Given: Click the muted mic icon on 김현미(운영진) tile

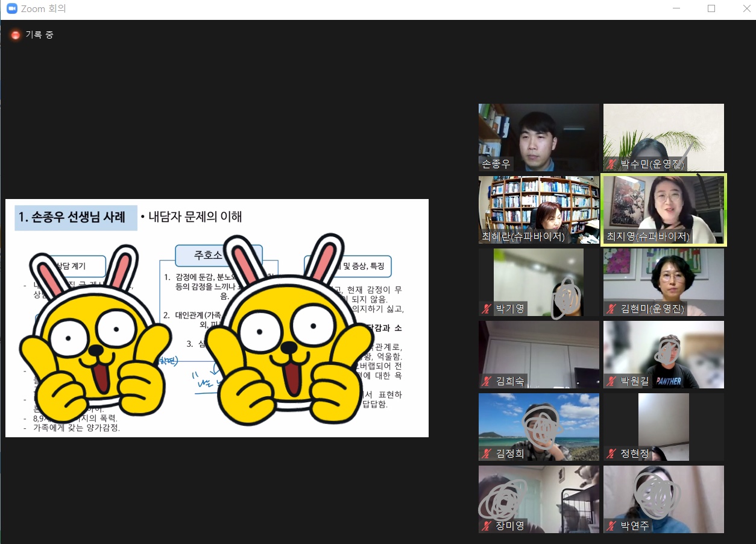Looking at the screenshot, I should coord(612,309).
